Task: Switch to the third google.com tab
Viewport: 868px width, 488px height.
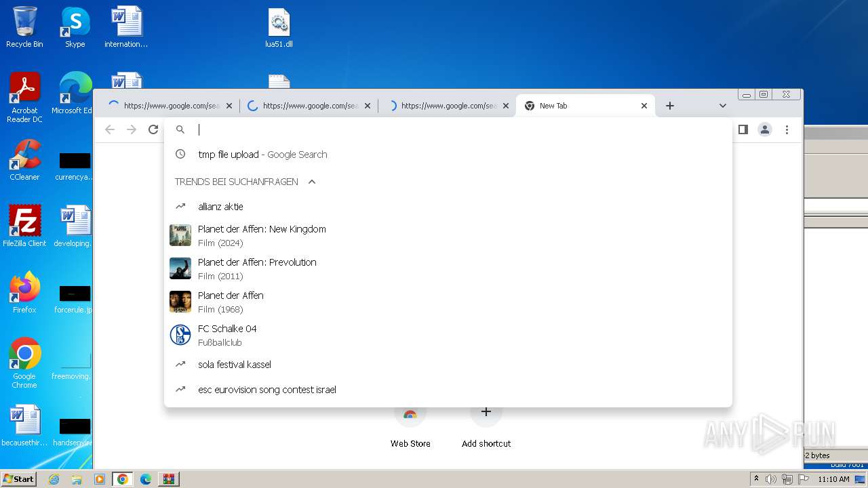Action: click(447, 106)
